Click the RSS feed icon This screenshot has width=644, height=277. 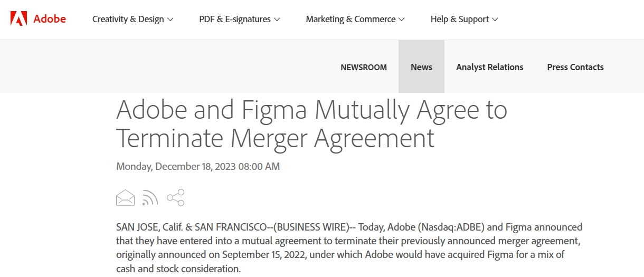click(x=150, y=198)
